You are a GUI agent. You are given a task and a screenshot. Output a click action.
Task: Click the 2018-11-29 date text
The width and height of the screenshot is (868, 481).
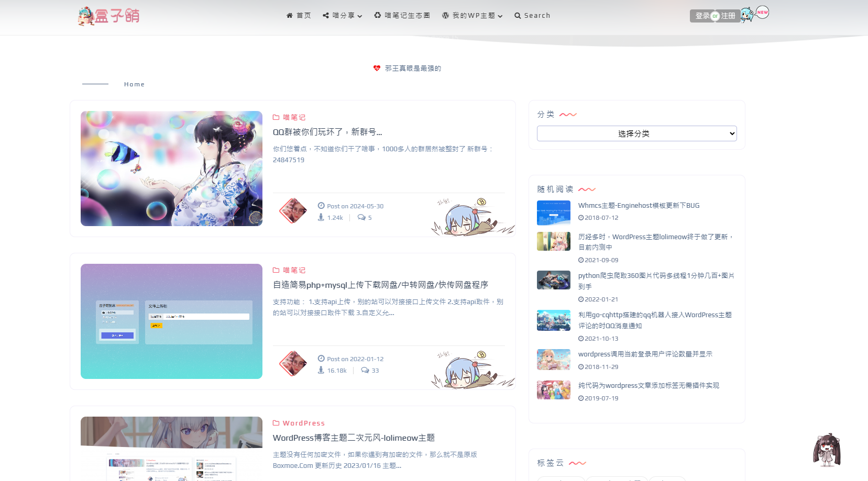tap(601, 367)
